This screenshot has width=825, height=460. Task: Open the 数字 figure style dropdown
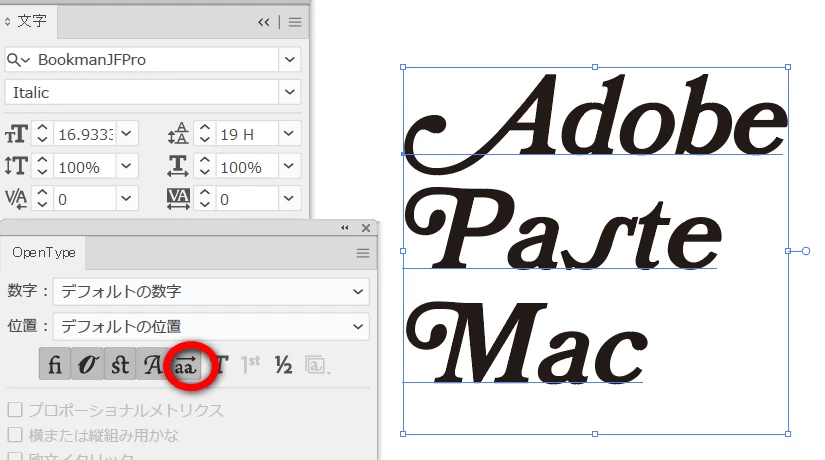coord(212,292)
